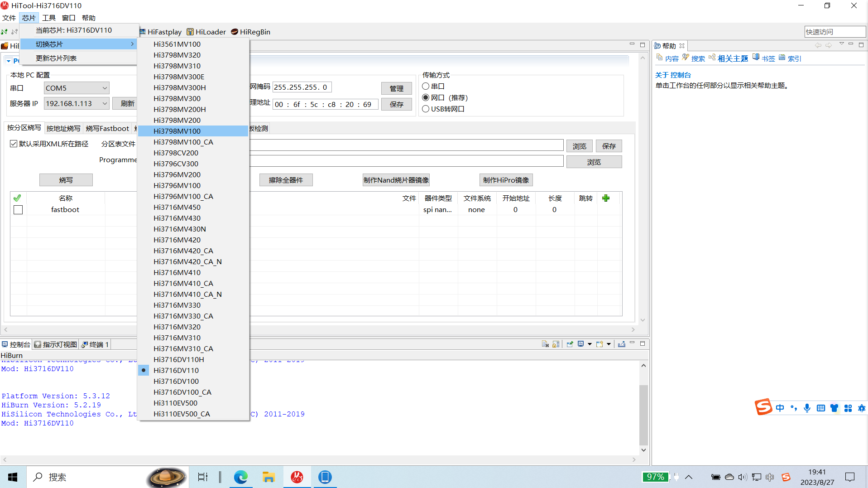Click the Contents (内容) help icon link
Image resolution: width=868 pixels, height=488 pixels.
(667, 58)
